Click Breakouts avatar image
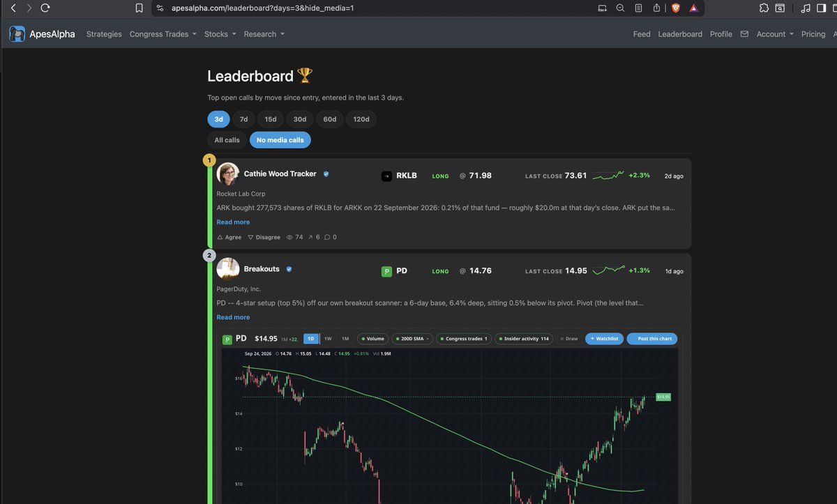 (228, 269)
